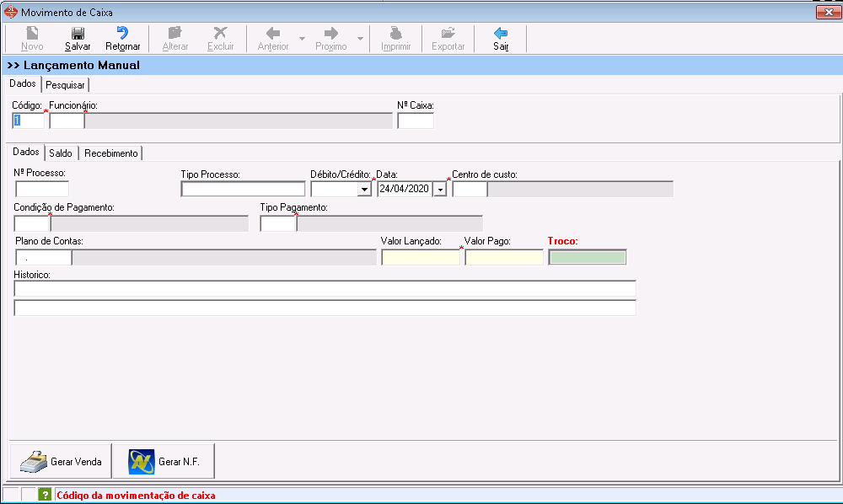
Task: Open the Proximo dropdown arrow
Action: pos(360,39)
